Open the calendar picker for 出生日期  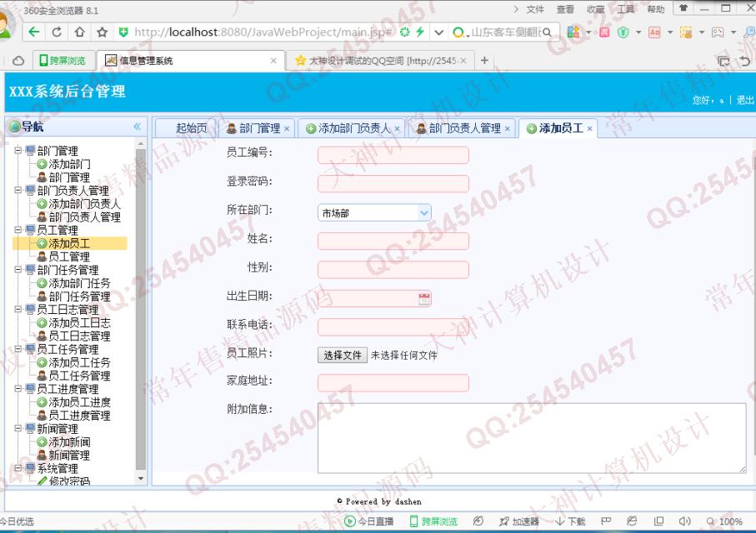(424, 298)
